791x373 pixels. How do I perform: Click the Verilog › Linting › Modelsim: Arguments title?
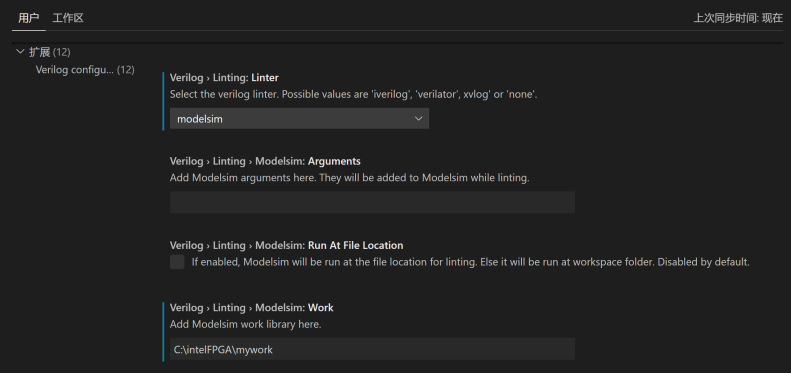click(265, 161)
